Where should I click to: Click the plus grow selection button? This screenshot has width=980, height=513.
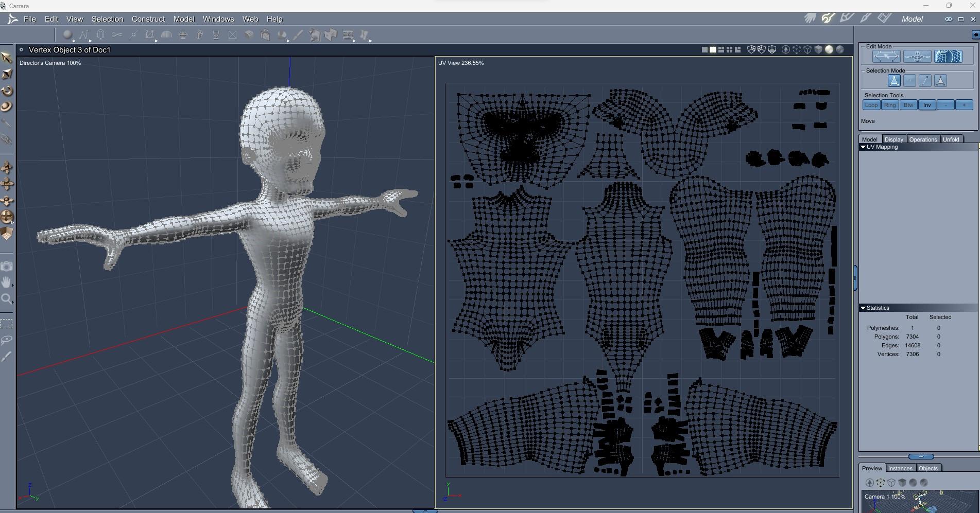(x=964, y=105)
